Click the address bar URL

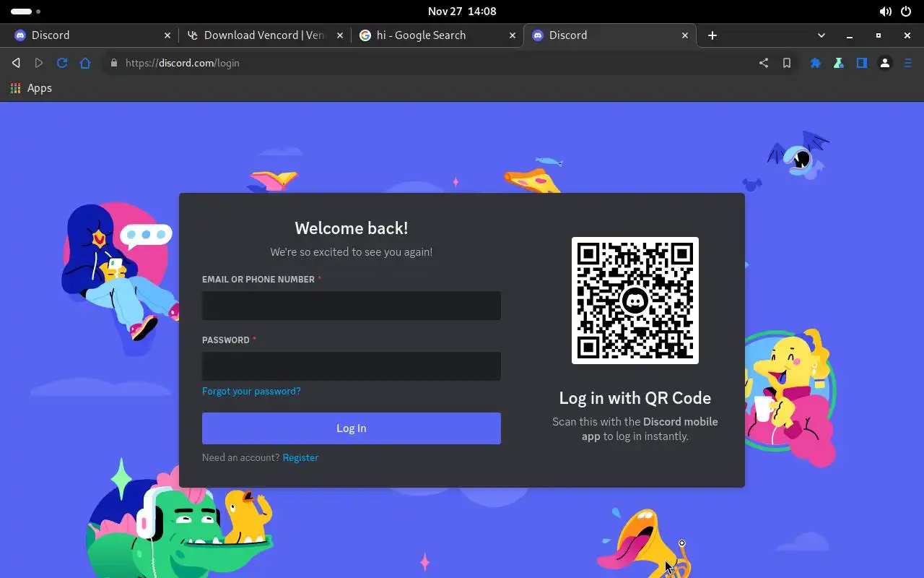point(183,63)
